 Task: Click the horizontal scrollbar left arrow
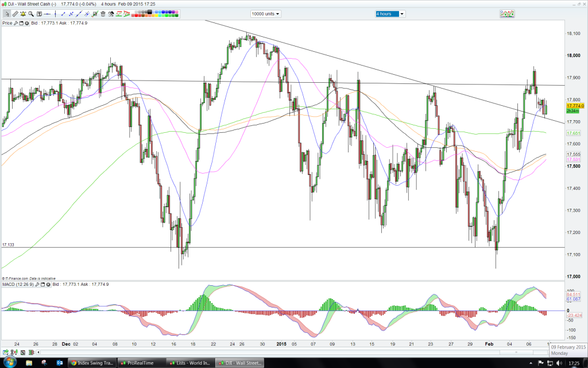38,352
